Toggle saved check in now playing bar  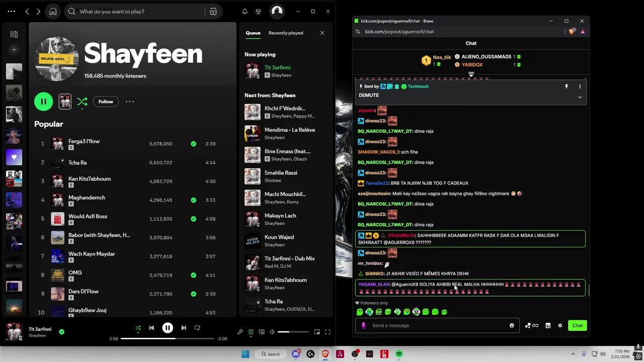pos(61,332)
